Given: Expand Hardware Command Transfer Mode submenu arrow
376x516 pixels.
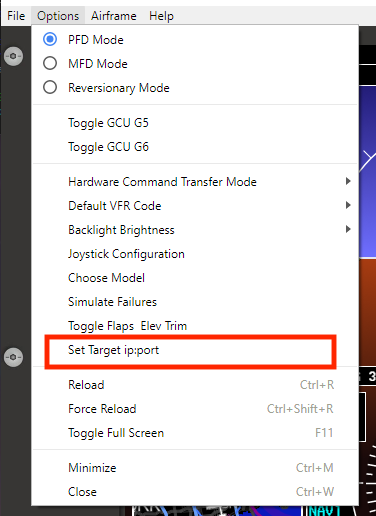Looking at the screenshot, I should click(348, 181).
